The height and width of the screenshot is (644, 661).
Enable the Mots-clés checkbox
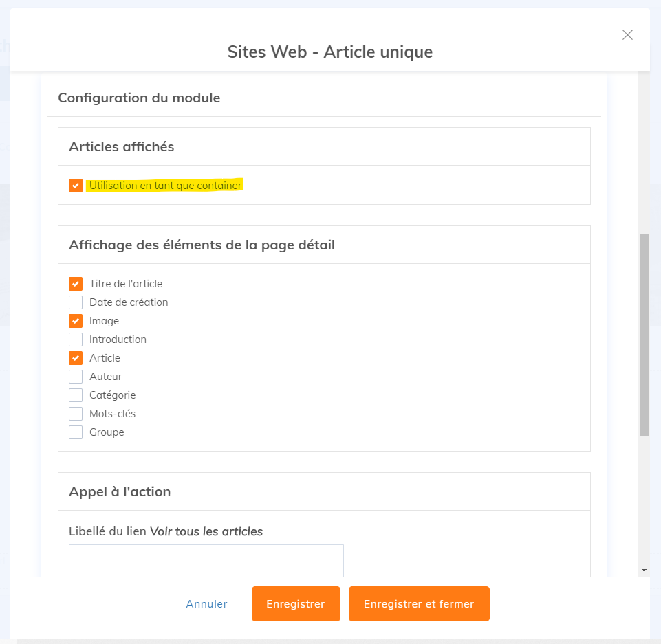click(x=76, y=414)
